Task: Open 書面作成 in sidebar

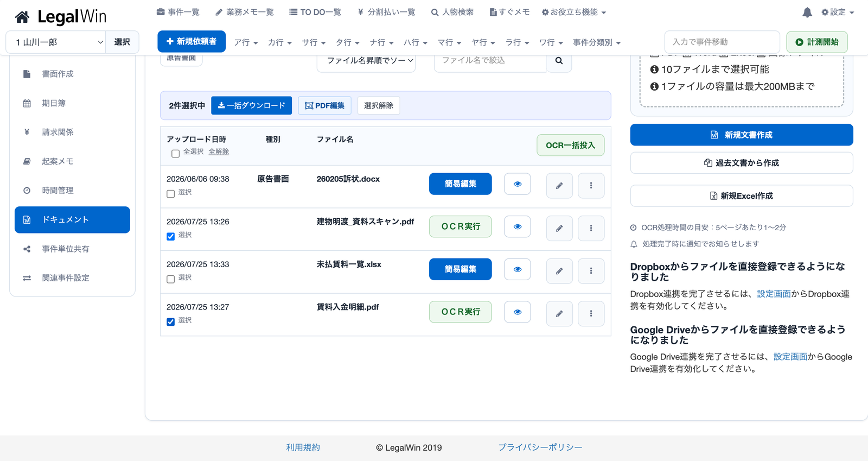Action: tap(72, 74)
